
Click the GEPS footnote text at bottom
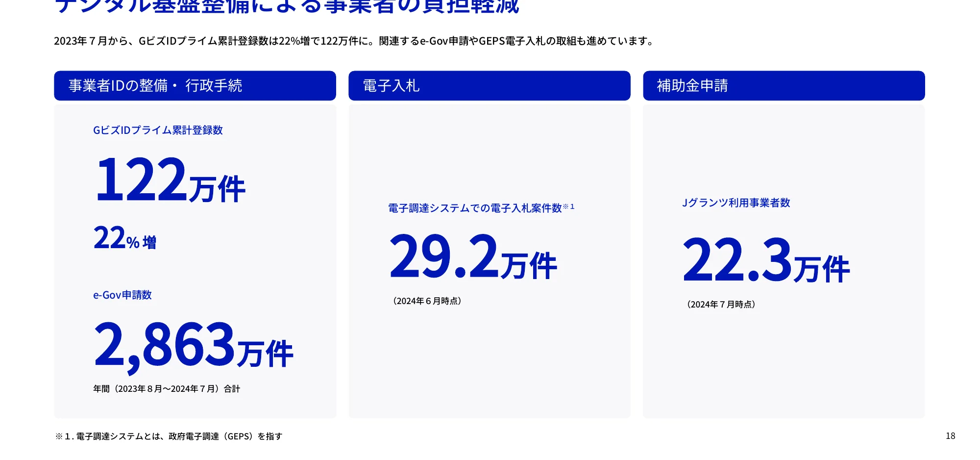click(169, 435)
